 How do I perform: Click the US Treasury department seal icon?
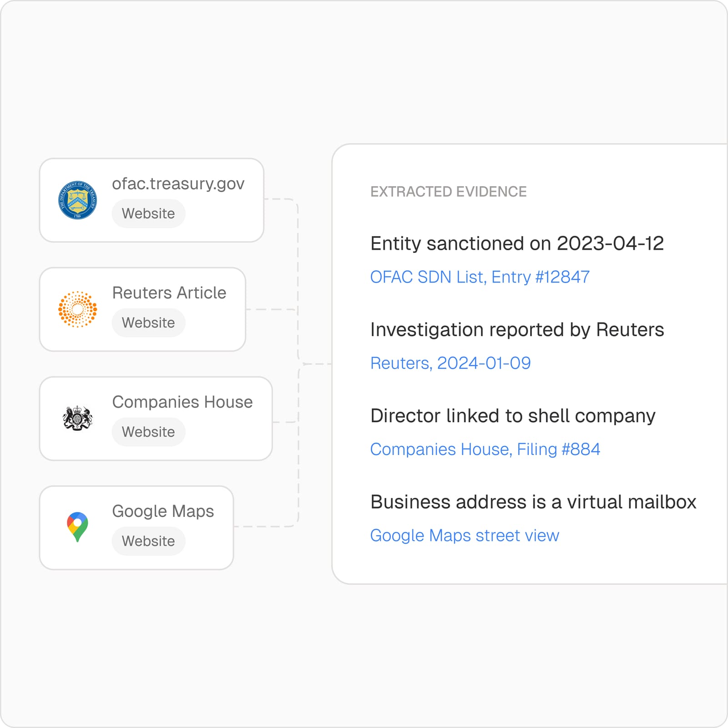tap(77, 200)
